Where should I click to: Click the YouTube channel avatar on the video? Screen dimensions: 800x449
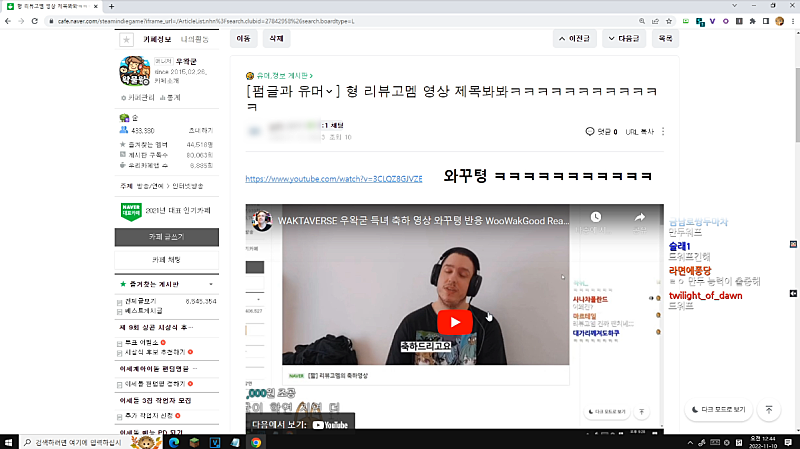pyautogui.click(x=262, y=219)
